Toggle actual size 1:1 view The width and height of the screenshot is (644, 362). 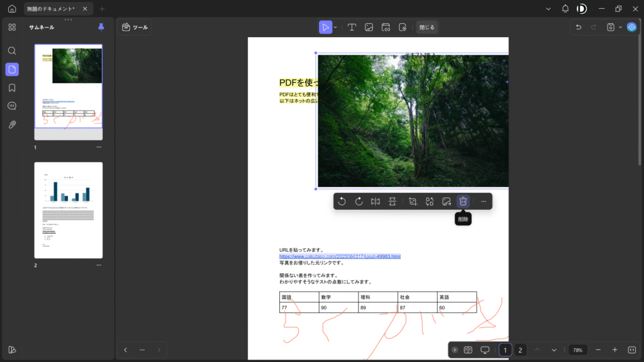tap(632, 350)
